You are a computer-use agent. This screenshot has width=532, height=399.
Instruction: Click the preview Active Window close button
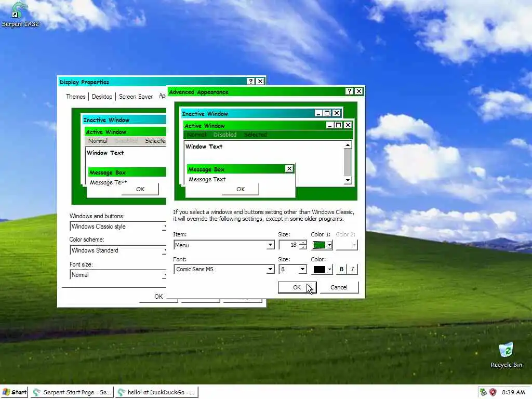tap(348, 125)
